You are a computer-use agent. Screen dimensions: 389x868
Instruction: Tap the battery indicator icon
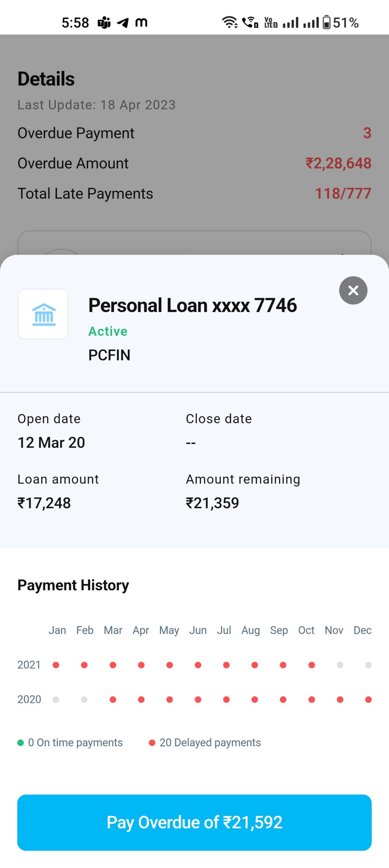tap(326, 22)
